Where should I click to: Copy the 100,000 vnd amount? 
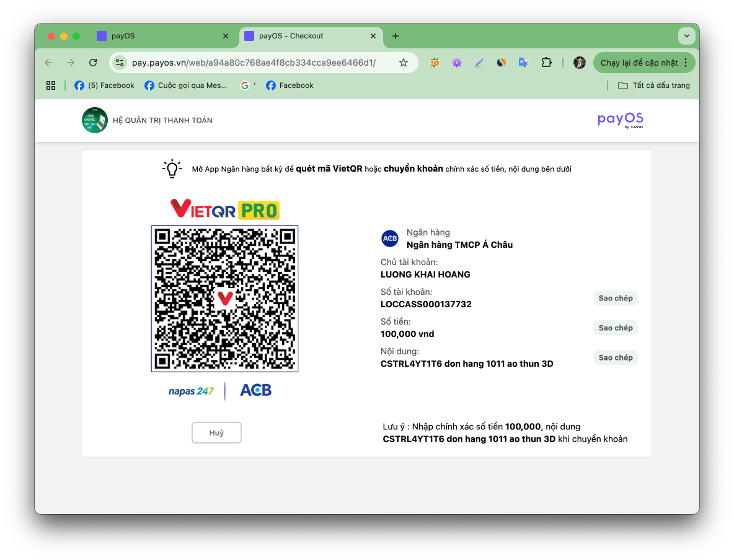(616, 328)
